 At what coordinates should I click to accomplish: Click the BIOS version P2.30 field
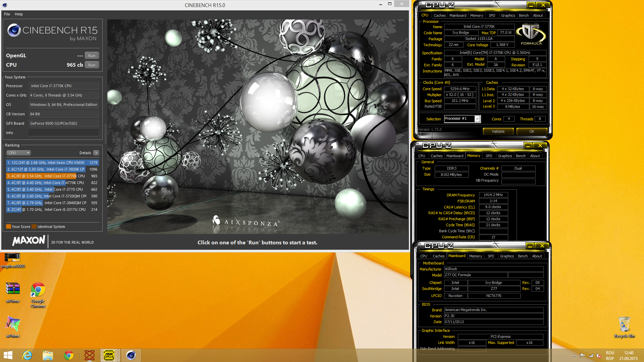tap(493, 316)
